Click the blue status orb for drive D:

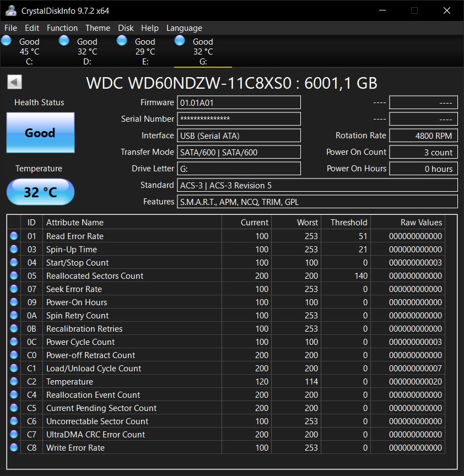point(64,41)
